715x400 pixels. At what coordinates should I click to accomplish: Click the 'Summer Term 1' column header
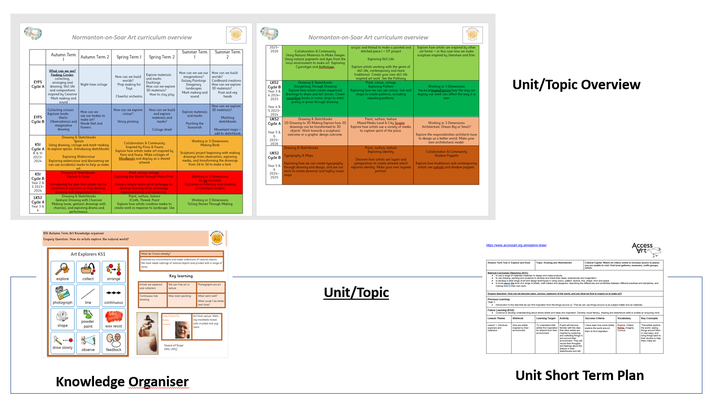(x=194, y=57)
